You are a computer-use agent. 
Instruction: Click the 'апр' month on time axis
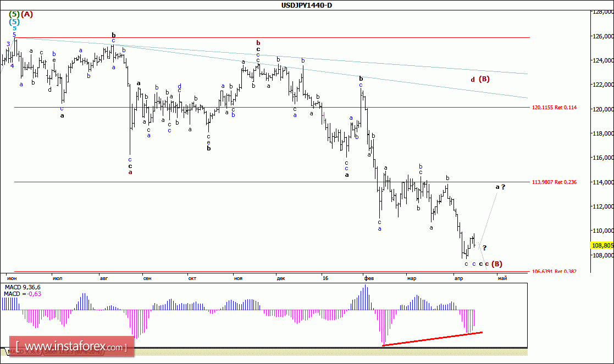pyautogui.click(x=458, y=278)
